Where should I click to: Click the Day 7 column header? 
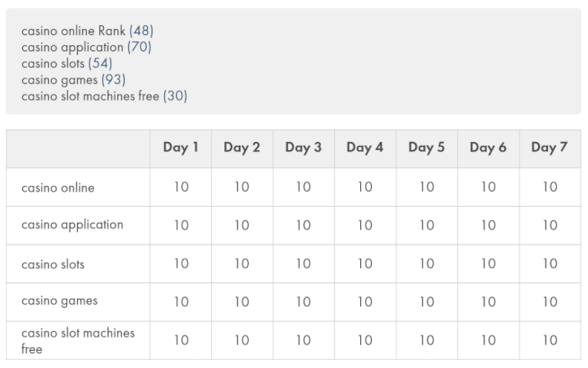click(x=549, y=148)
